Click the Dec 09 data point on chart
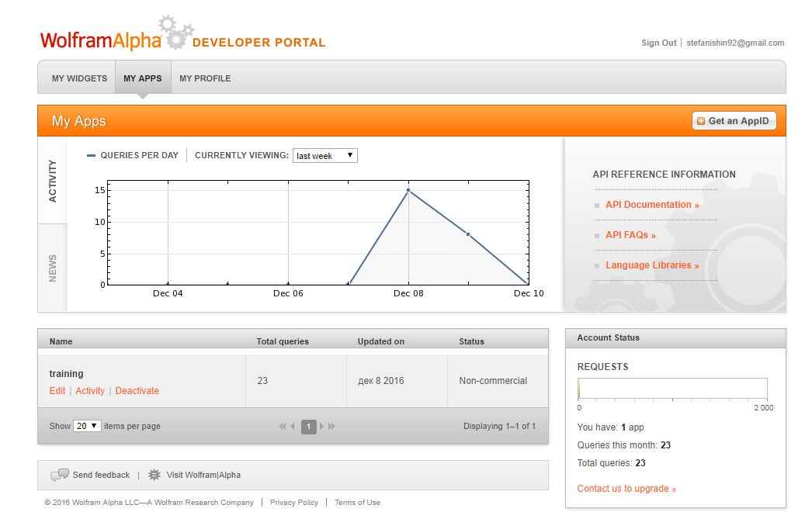This screenshot has height=512, width=812. tap(468, 234)
